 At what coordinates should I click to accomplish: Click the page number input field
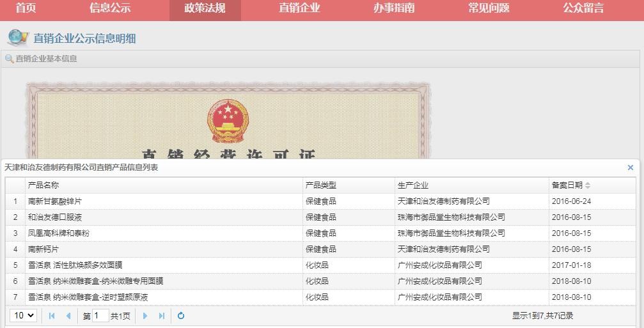[100, 316]
